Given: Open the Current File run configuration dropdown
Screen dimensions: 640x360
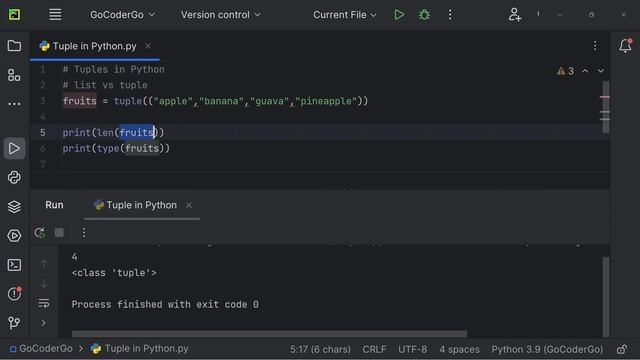Looking at the screenshot, I should (x=344, y=15).
